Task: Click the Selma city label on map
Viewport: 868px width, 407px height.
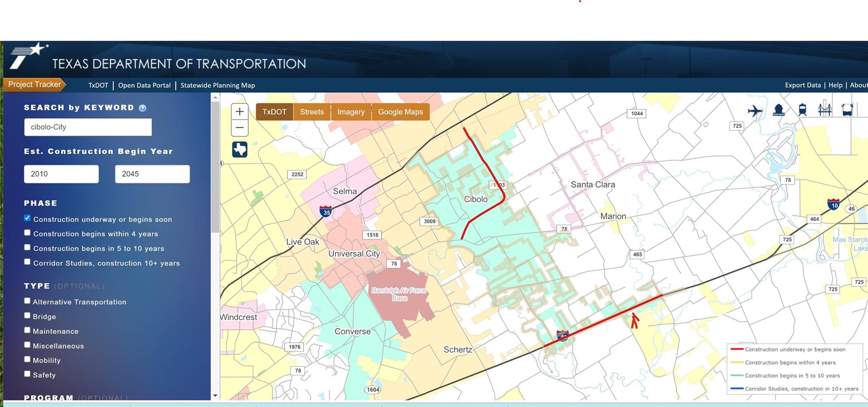Action: click(345, 191)
